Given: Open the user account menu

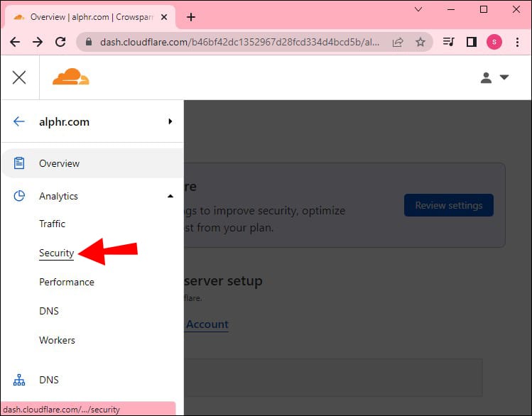Looking at the screenshot, I should point(494,78).
